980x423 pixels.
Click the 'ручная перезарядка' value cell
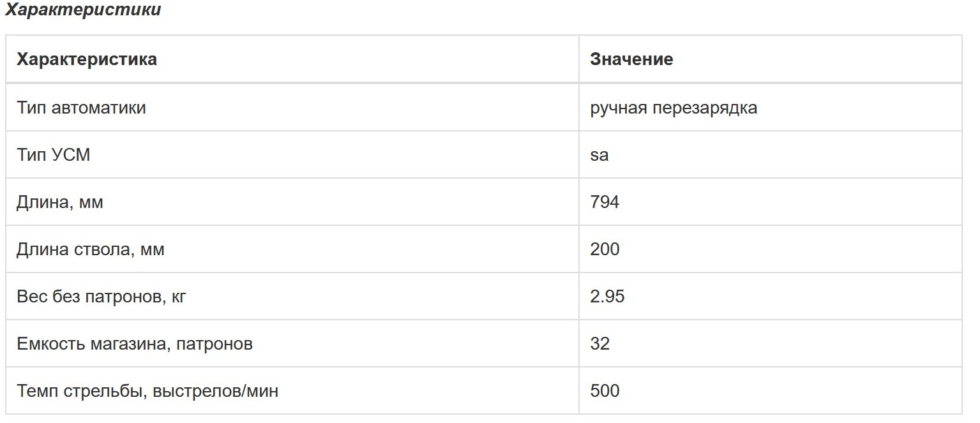[674, 108]
